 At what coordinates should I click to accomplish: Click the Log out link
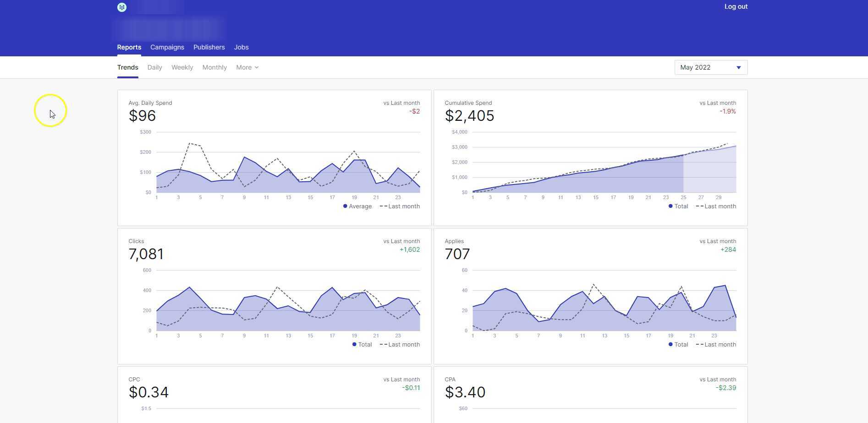point(735,6)
